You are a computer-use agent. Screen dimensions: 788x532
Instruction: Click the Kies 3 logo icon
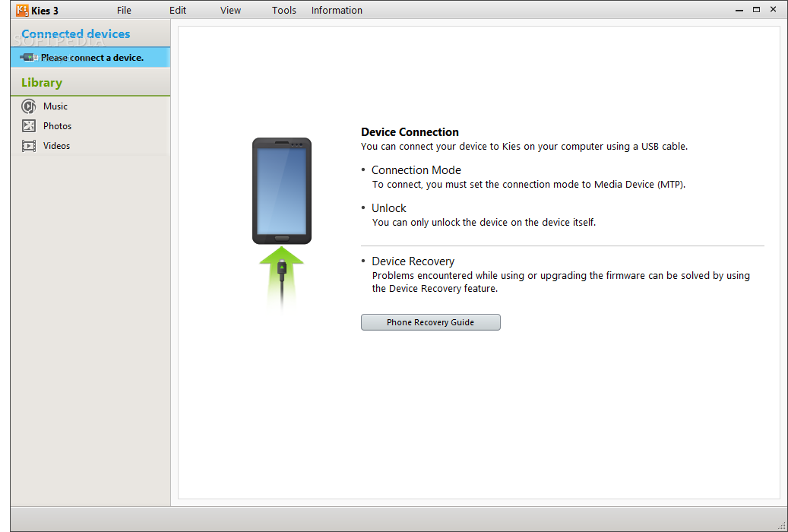pyautogui.click(x=22, y=10)
